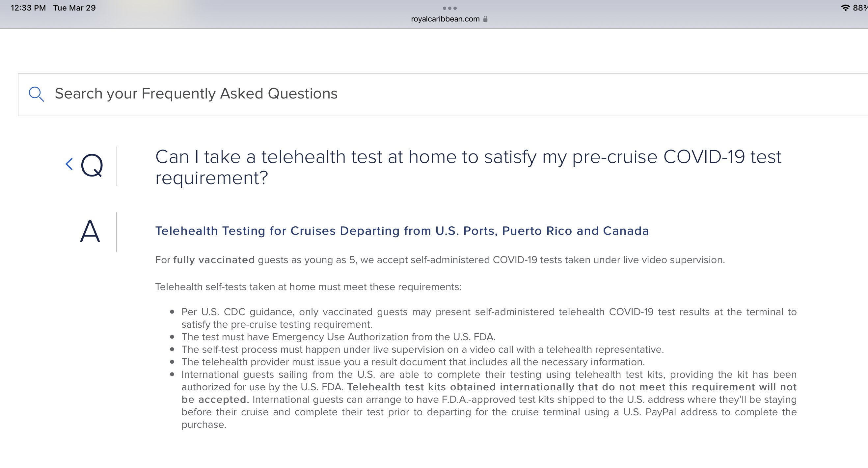Click the large Q question letter
This screenshot has height=468, width=868.
(x=92, y=165)
